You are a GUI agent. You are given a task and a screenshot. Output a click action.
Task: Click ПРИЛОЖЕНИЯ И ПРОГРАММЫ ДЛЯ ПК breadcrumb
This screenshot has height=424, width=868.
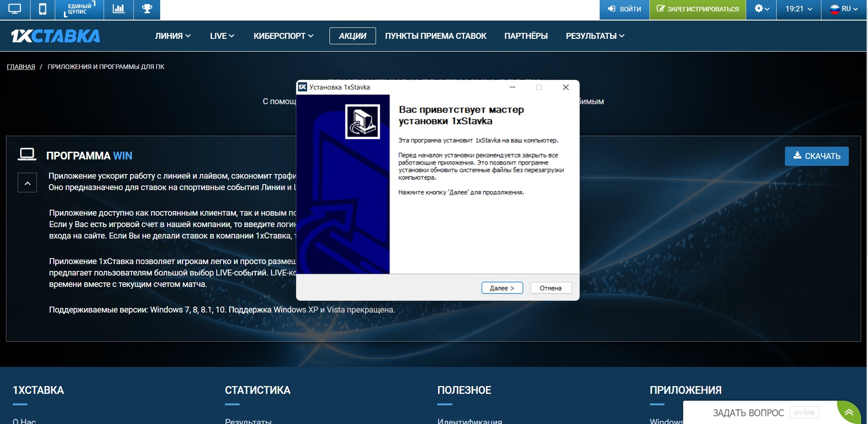[x=106, y=67]
